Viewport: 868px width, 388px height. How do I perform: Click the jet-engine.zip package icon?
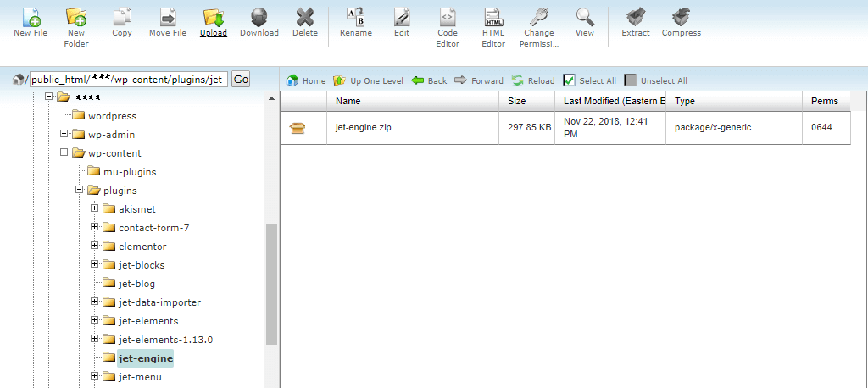pyautogui.click(x=298, y=129)
